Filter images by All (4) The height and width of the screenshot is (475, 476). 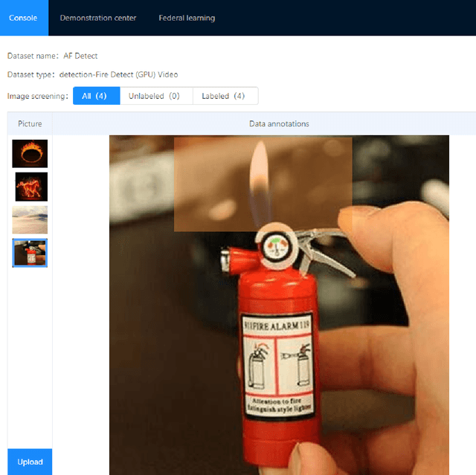coord(96,96)
